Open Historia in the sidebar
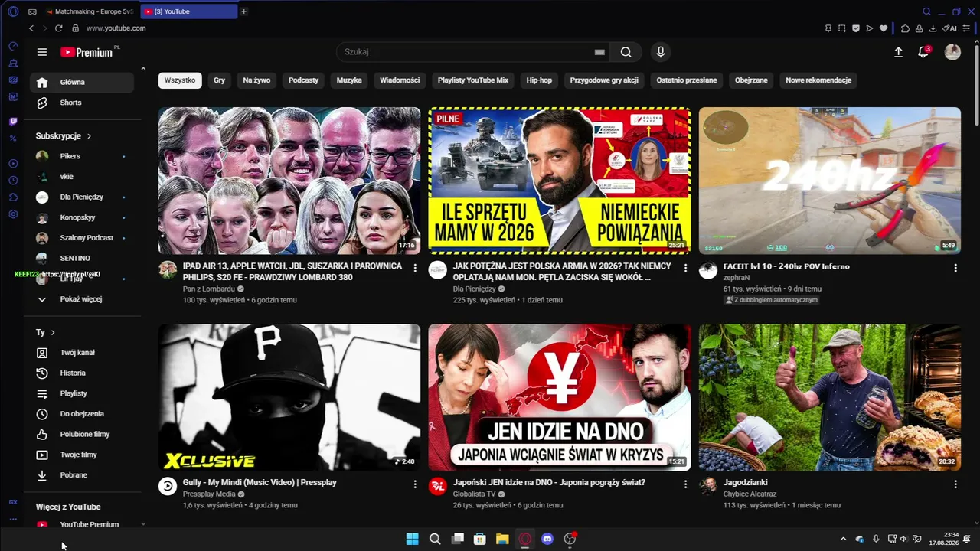Screen dimensions: 980x551 (82, 373)
